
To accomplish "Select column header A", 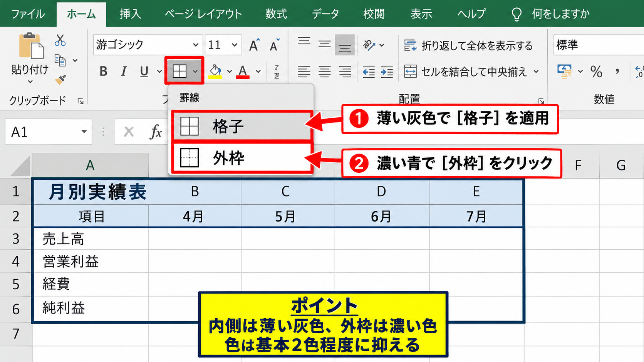I will pos(90,165).
